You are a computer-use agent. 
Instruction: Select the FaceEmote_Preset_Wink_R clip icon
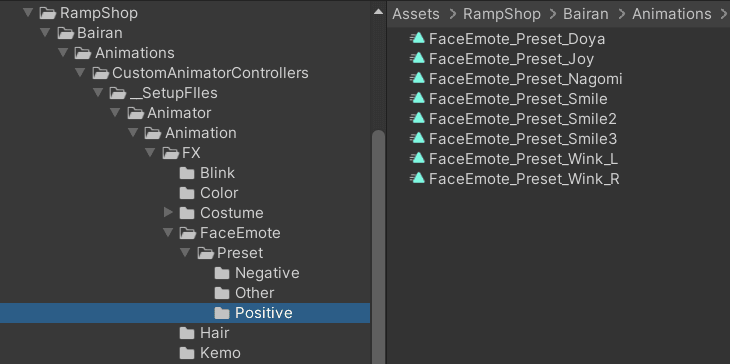point(417,179)
